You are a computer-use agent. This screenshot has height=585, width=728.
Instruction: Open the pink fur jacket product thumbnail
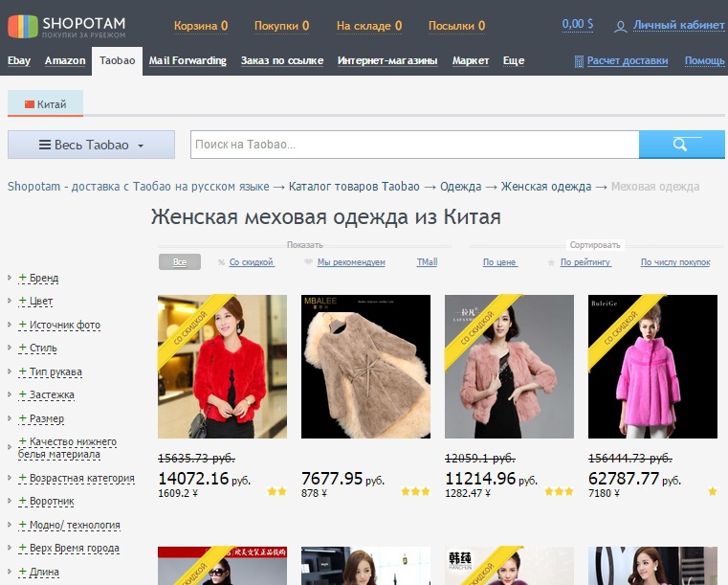509,367
